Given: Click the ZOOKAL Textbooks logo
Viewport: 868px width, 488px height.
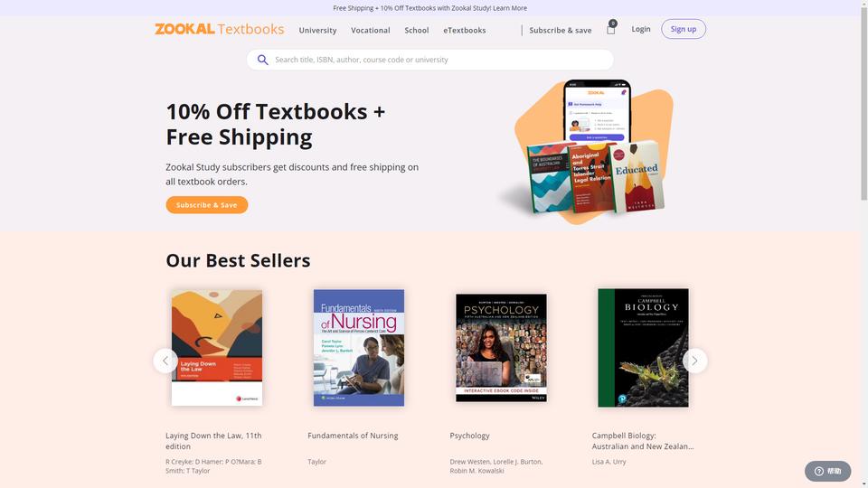Looking at the screenshot, I should pos(219,29).
